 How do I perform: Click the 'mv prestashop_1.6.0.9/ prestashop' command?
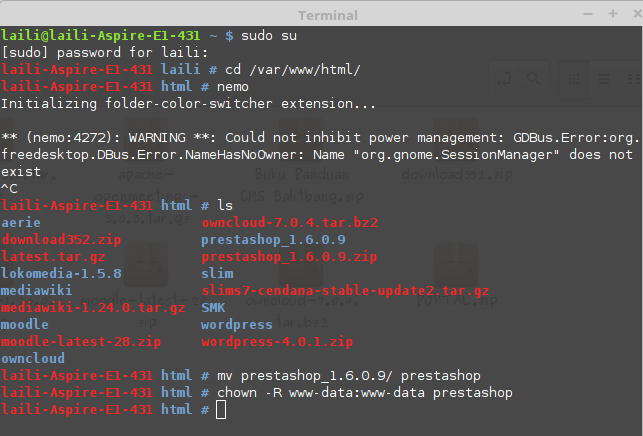[349, 376]
